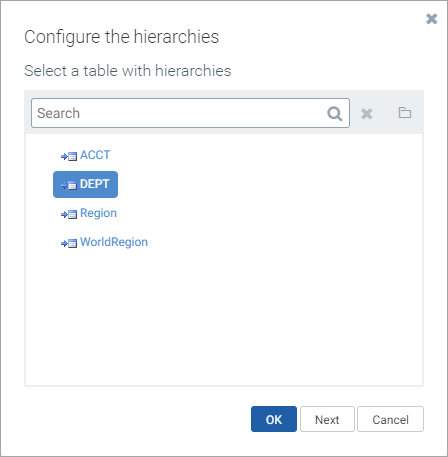Click the Region table icon

(69, 214)
